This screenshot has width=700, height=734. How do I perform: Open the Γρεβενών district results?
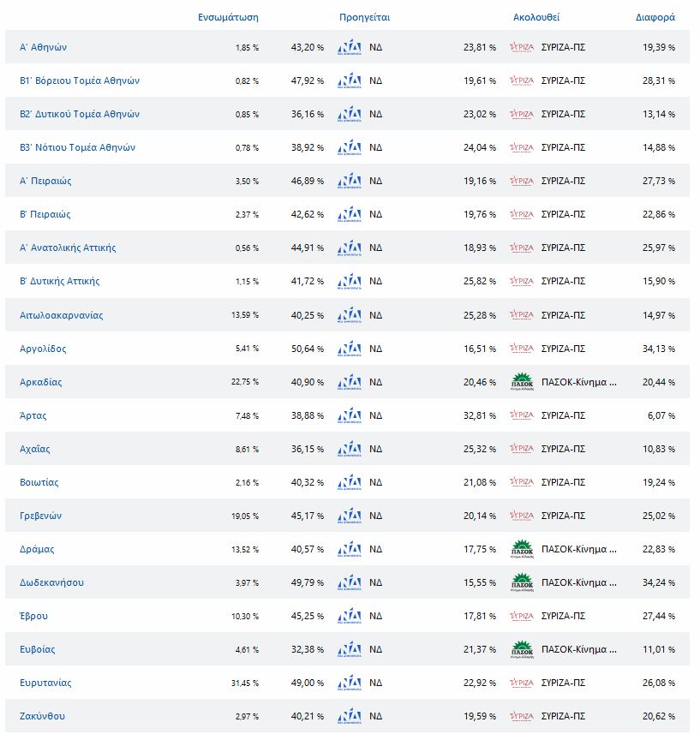coord(40,516)
